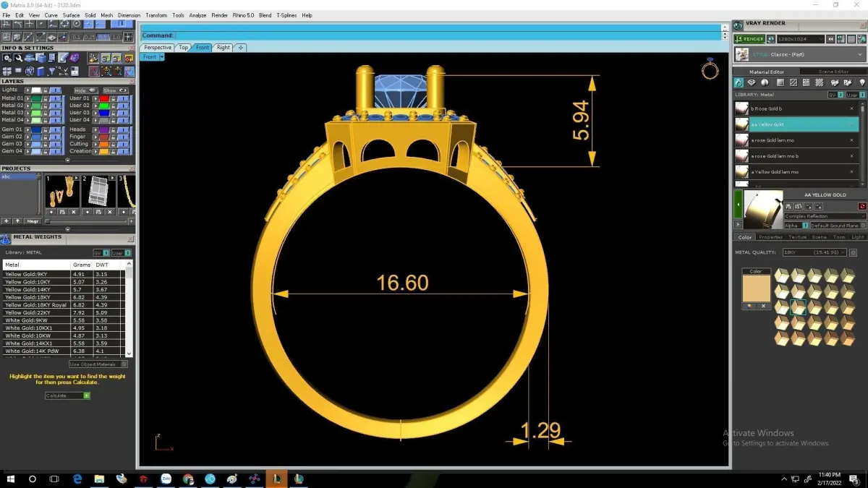Toggle Show layers eye button
The height and width of the screenshot is (488, 868).
[116, 90]
